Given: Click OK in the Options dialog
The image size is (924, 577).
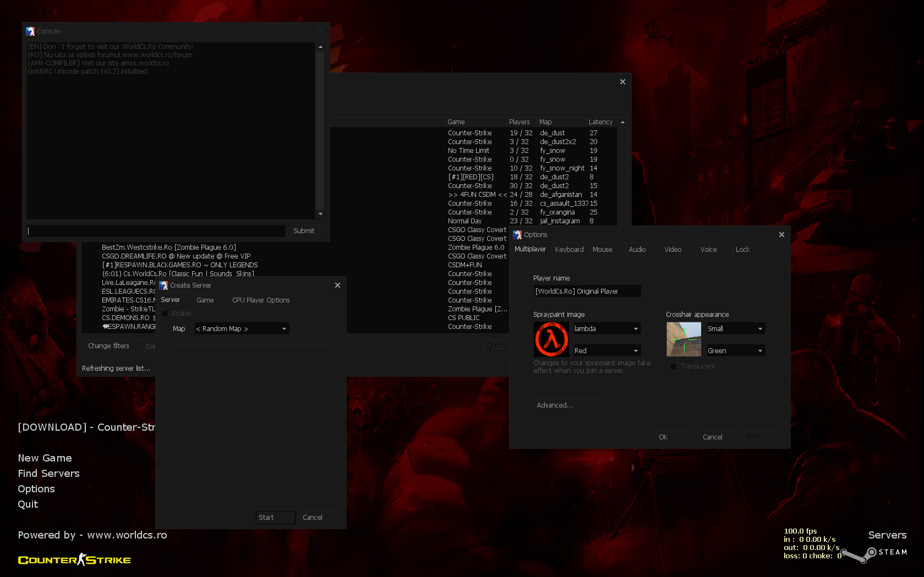Looking at the screenshot, I should (675, 437).
